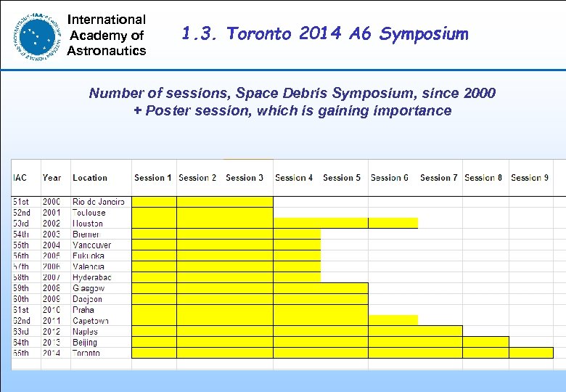Click the "Number of sessions, Space Debris Symposium" line
This screenshot has width=566, height=392.
292,93
